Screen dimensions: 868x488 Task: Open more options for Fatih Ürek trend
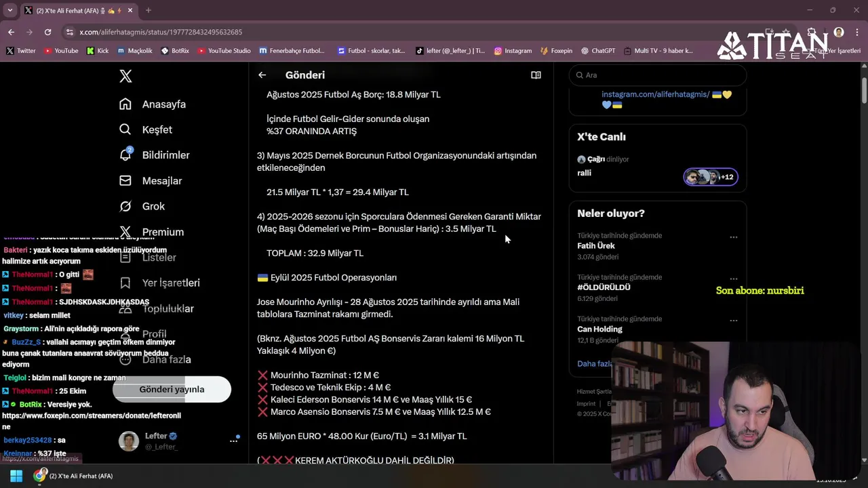(x=733, y=237)
